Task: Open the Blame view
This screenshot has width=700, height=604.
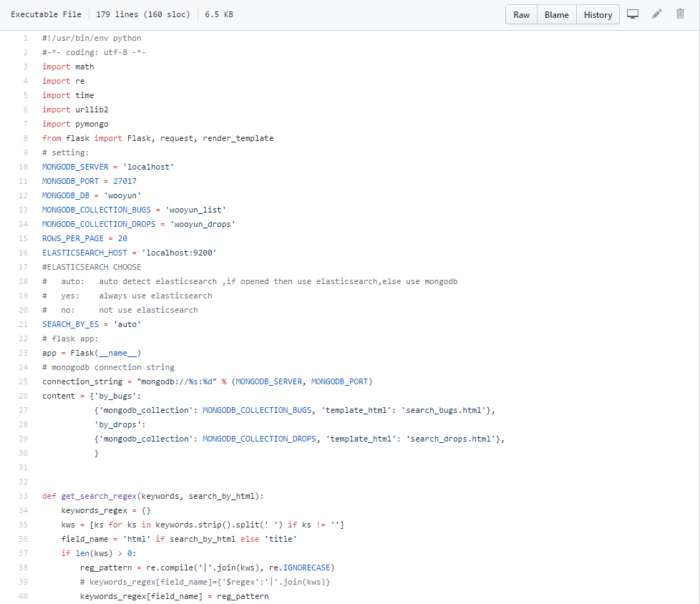Action: (556, 15)
